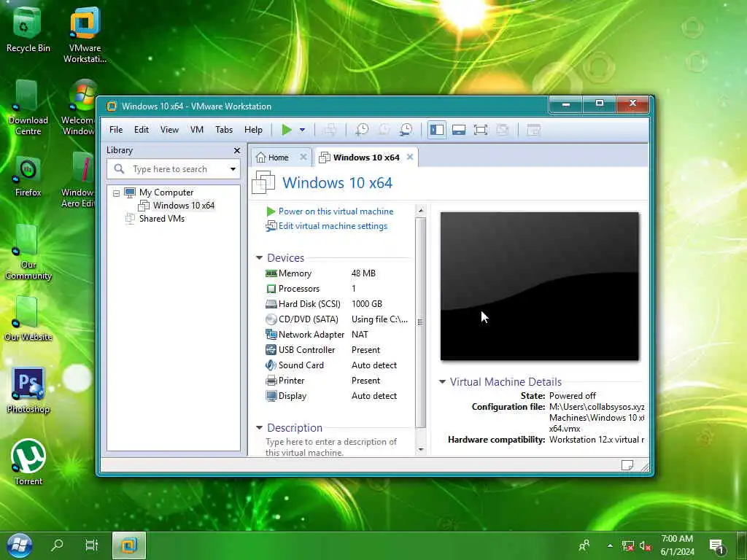Select Shared VMs in the library
Screen dimensions: 747x560
pos(161,219)
